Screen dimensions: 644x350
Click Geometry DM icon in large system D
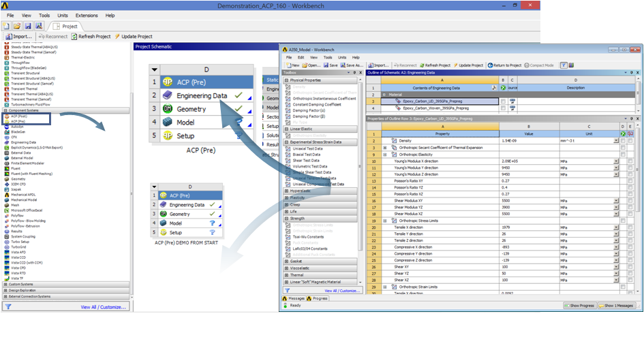point(168,109)
